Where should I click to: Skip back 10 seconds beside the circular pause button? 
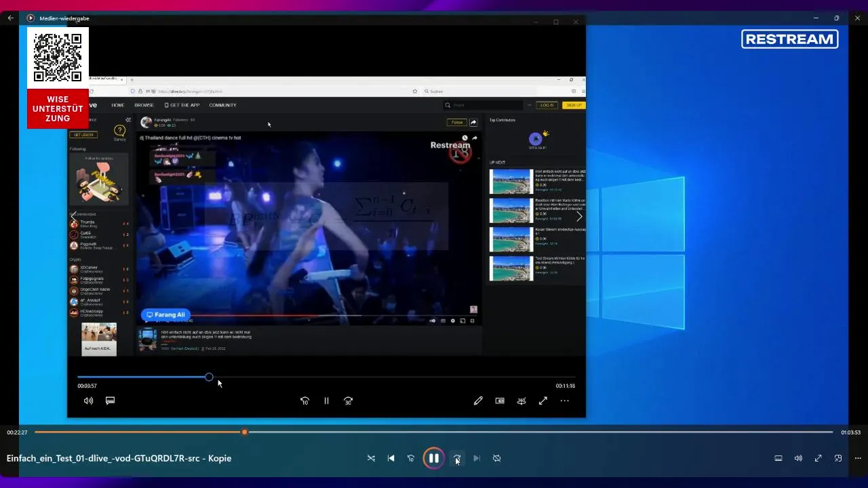(410, 458)
